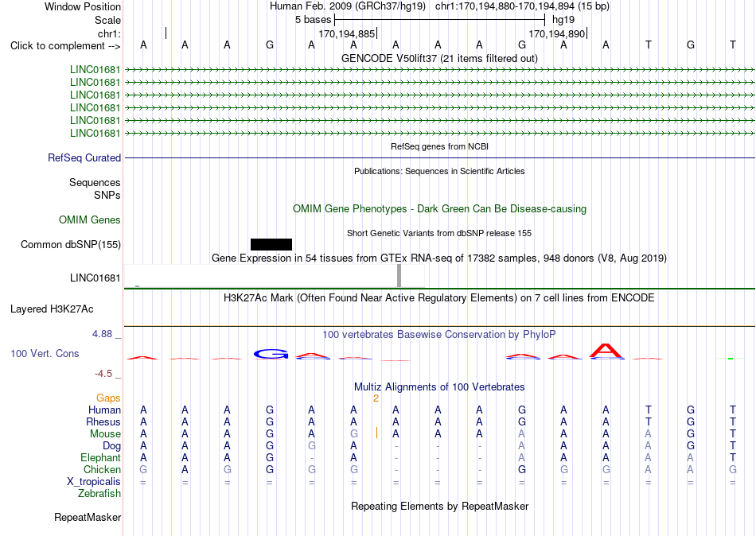
Task: Click the 'chr1:170,194,880-170,194,894 (15 bp)' position text
Action: pyautogui.click(x=522, y=6)
